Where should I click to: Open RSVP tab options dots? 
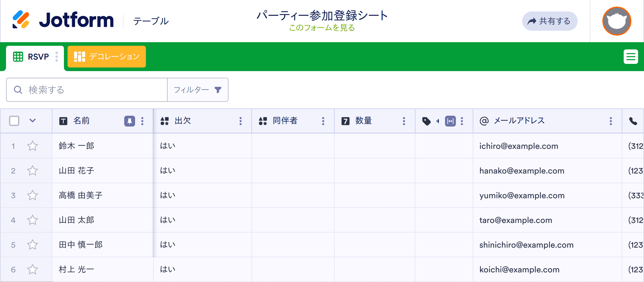point(57,57)
